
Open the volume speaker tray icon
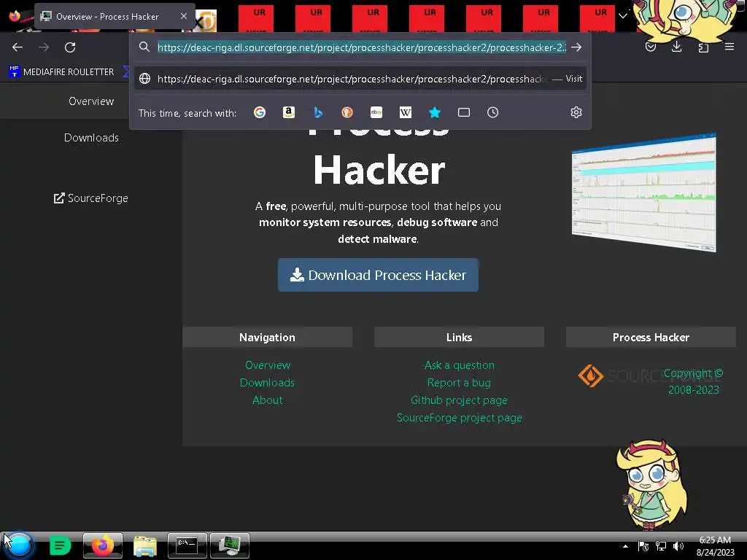coord(678,546)
